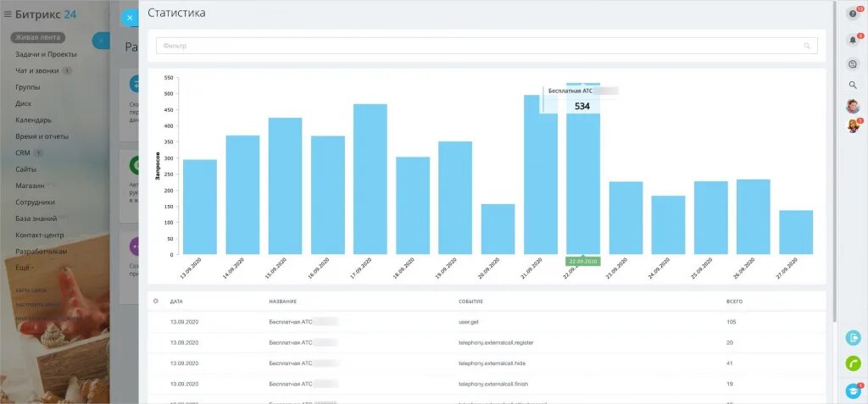Screen dimensions: 868x404
Task: Open Чат и звонки menu item
Action: coord(37,71)
